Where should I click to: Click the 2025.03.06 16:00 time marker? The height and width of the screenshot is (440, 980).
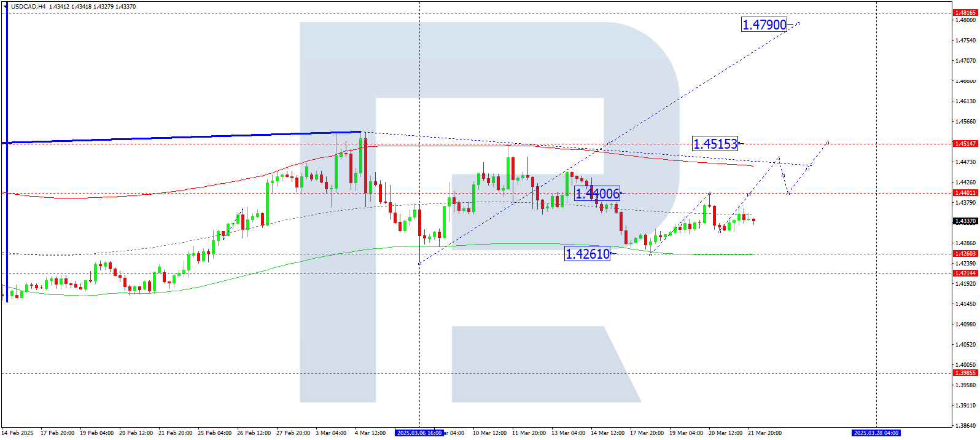point(419,433)
